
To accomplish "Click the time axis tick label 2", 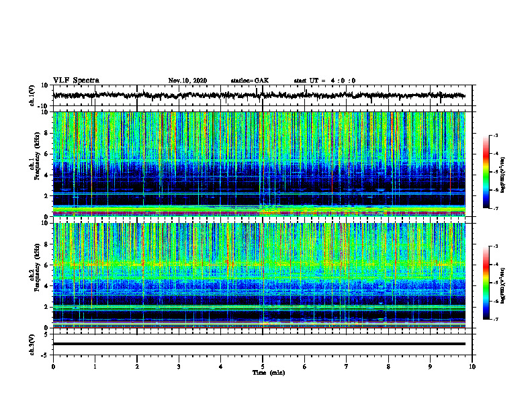I will pyautogui.click(x=137, y=367).
